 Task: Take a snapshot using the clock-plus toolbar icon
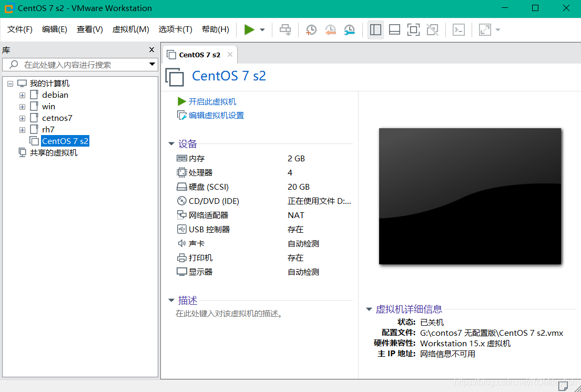point(311,30)
